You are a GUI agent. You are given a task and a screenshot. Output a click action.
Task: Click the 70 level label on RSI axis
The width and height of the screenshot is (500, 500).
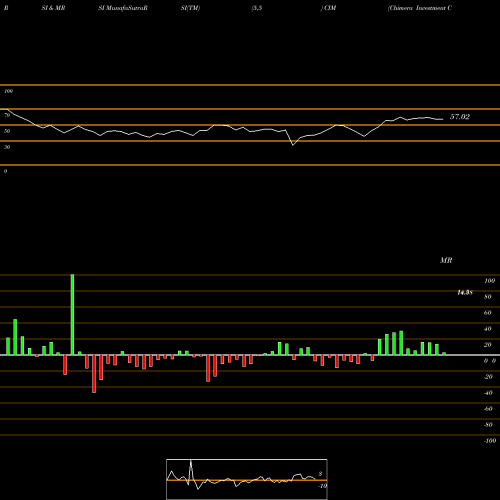pyautogui.click(x=7, y=115)
